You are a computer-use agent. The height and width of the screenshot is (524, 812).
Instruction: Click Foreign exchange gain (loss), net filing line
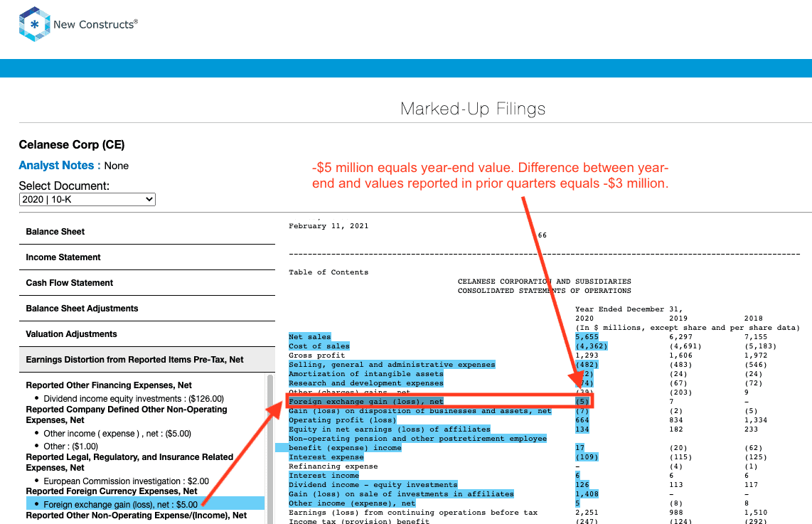[366, 402]
